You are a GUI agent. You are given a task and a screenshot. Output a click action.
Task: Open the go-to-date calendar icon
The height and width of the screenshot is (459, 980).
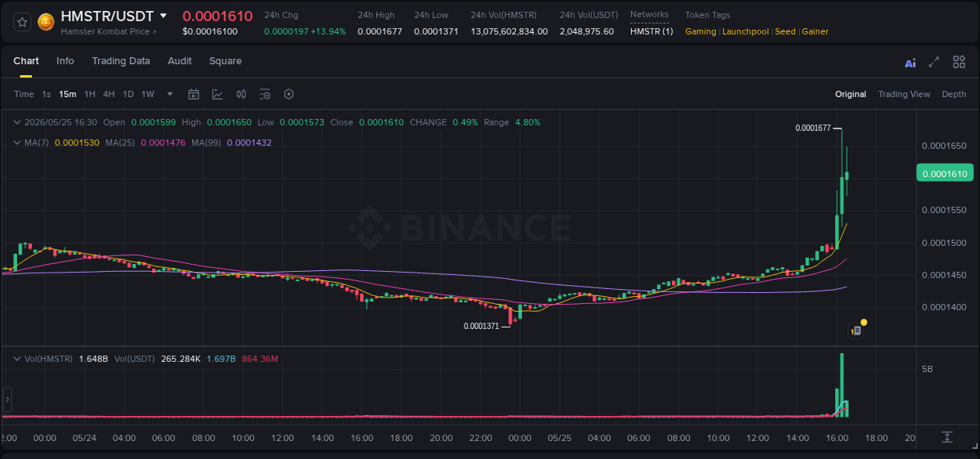pos(194,94)
